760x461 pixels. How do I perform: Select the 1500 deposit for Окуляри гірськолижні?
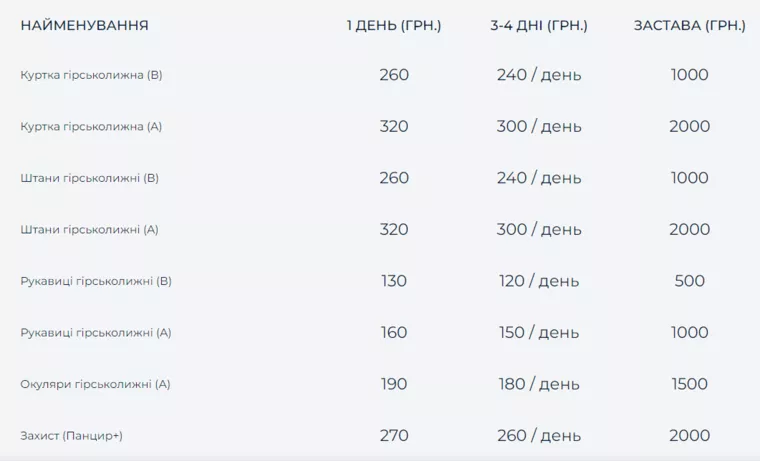click(x=690, y=384)
